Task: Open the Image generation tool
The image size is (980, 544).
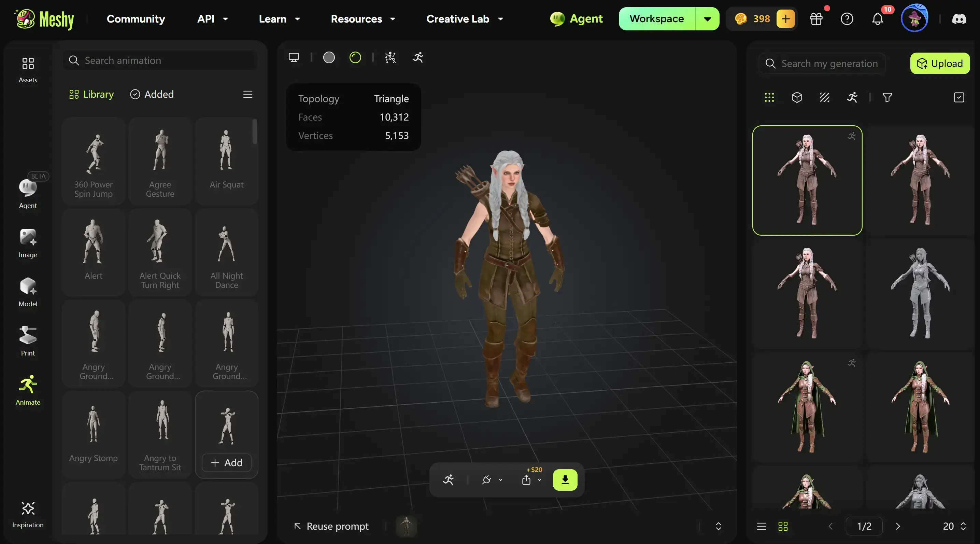Action: point(28,243)
